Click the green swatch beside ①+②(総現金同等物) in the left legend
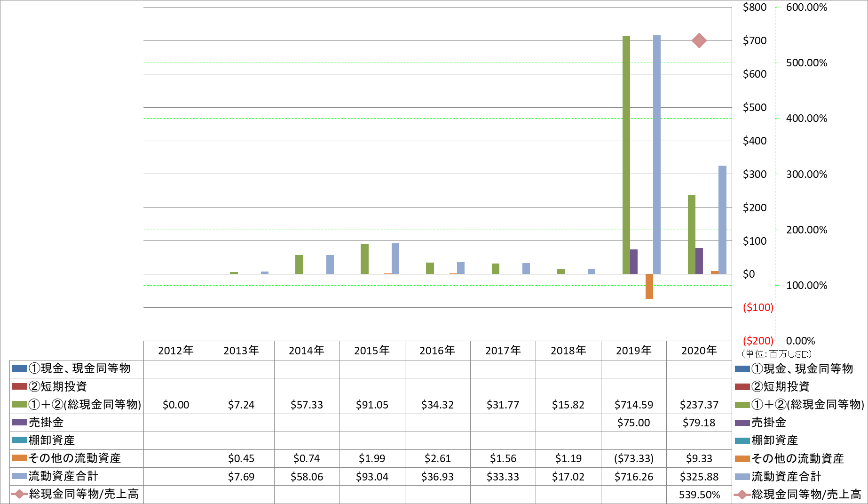 (x=19, y=404)
